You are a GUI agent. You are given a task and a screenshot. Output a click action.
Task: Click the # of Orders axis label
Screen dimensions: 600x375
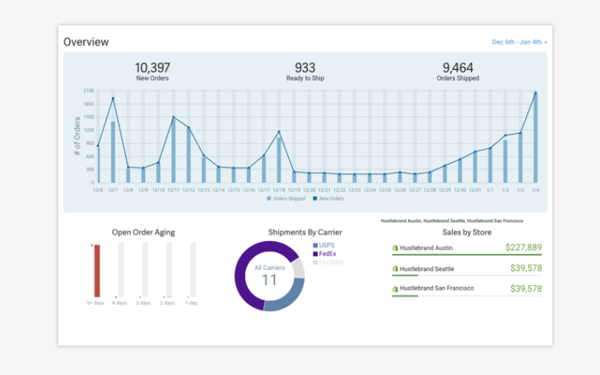[x=77, y=136]
